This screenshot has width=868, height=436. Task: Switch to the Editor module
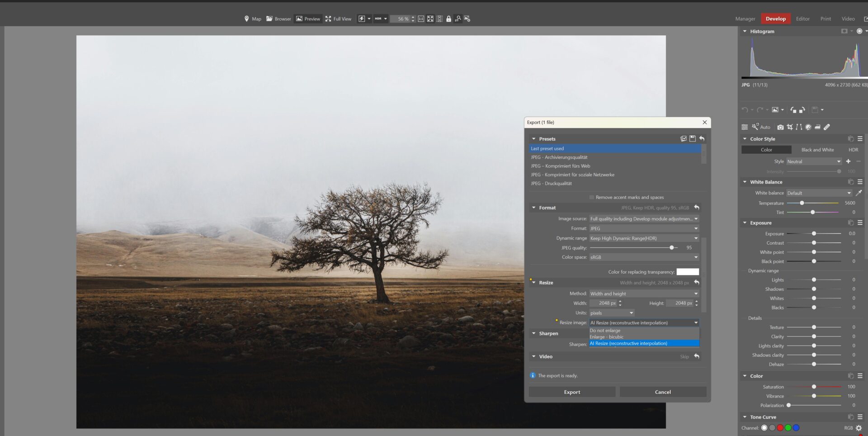802,19
